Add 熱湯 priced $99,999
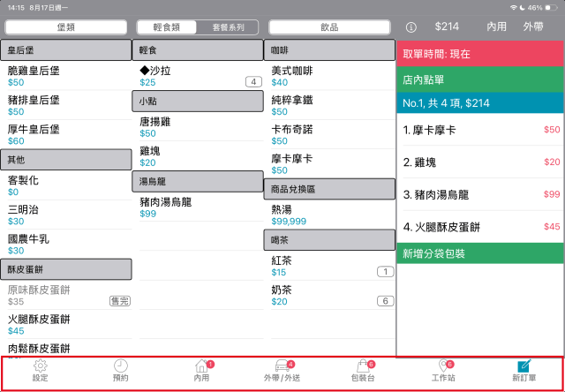Viewport: 565px width, 392px height. (329, 215)
